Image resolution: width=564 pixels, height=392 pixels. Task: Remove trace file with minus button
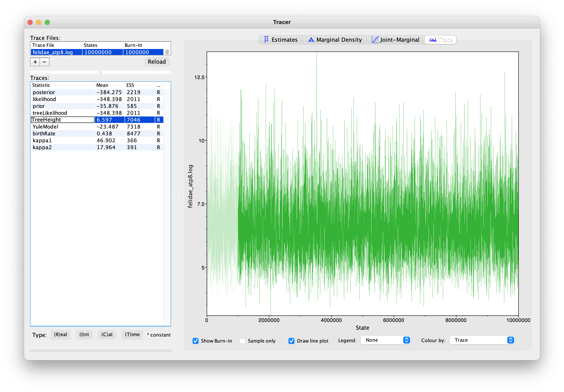coord(44,62)
